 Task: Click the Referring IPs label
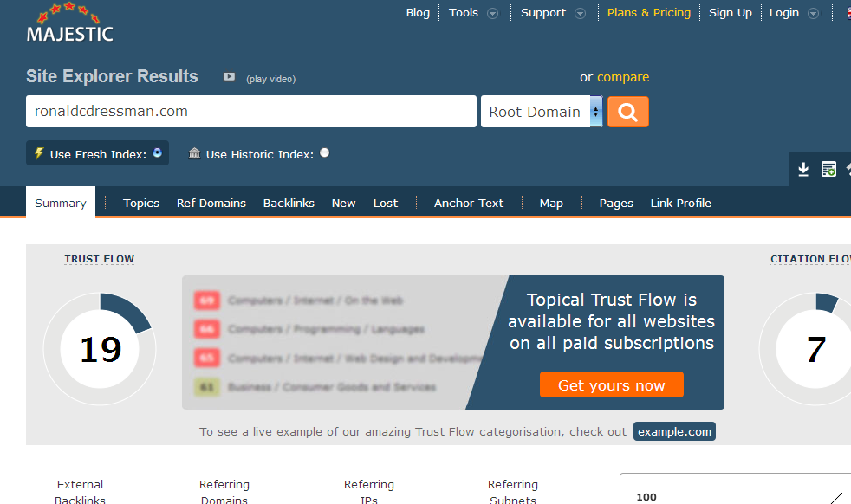pyautogui.click(x=369, y=492)
